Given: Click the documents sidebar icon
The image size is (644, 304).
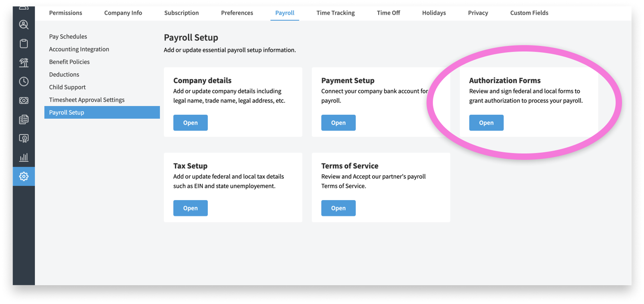Looking at the screenshot, I should click(x=24, y=119).
